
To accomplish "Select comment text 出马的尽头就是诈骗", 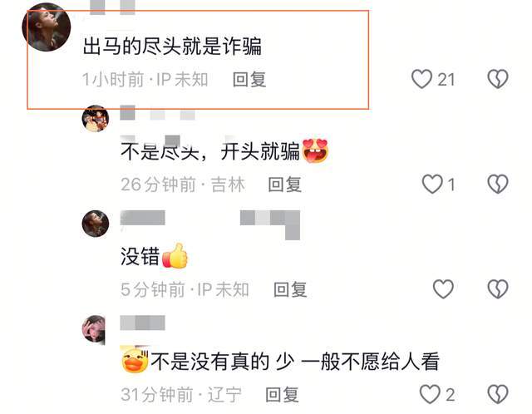I will tap(172, 47).
